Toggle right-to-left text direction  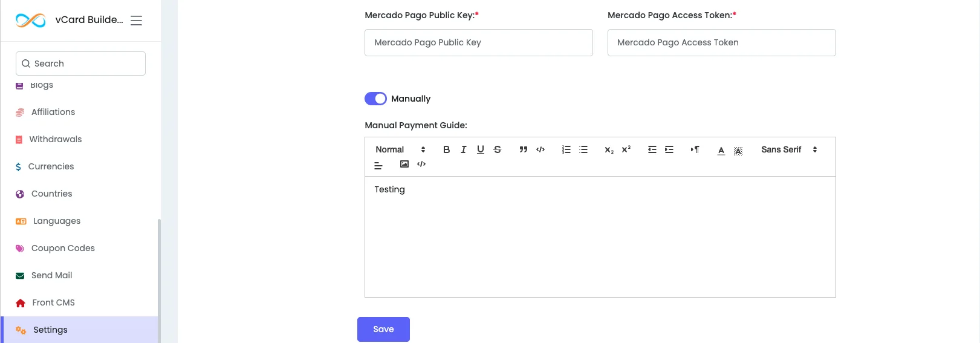tap(695, 149)
